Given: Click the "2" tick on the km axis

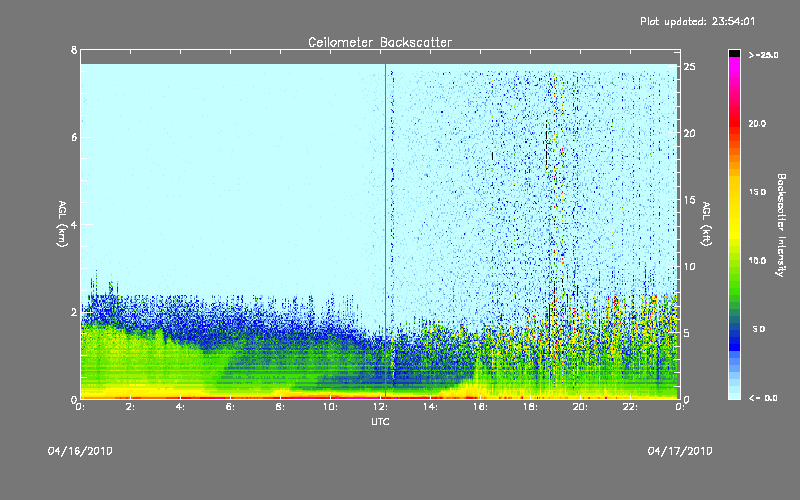Looking at the screenshot, I should click(74, 312).
